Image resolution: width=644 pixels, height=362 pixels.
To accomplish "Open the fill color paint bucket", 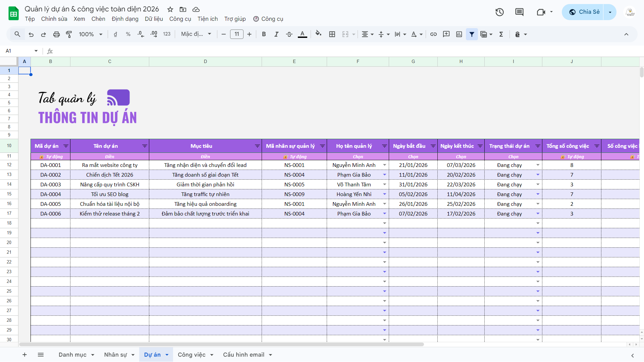I will (318, 34).
